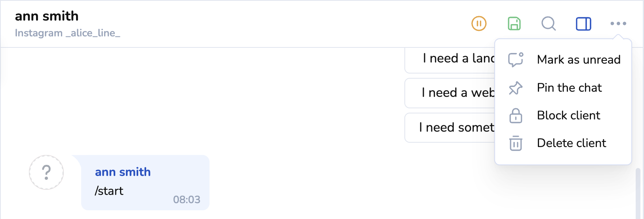
Task: Click the ann smith sender name link
Action: click(123, 172)
